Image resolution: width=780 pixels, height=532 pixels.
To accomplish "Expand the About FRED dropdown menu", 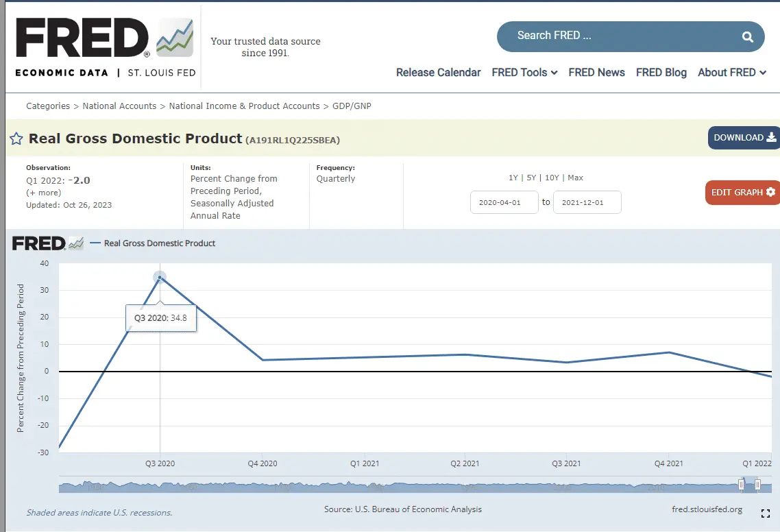I will [731, 73].
